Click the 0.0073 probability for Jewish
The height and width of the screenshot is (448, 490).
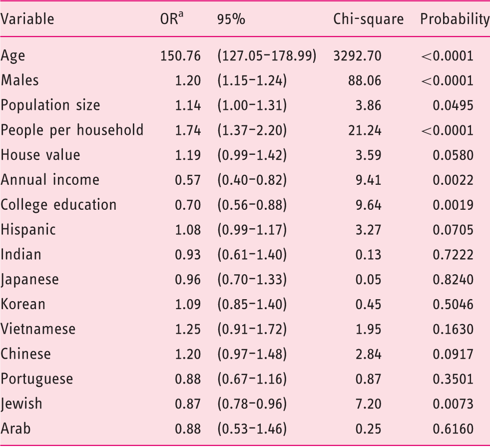453,404
